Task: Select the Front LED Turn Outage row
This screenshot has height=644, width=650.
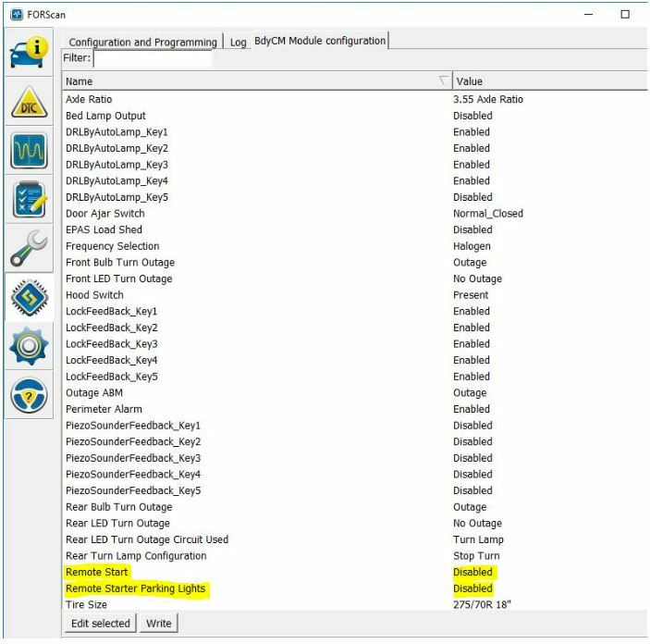Action: click(x=355, y=279)
